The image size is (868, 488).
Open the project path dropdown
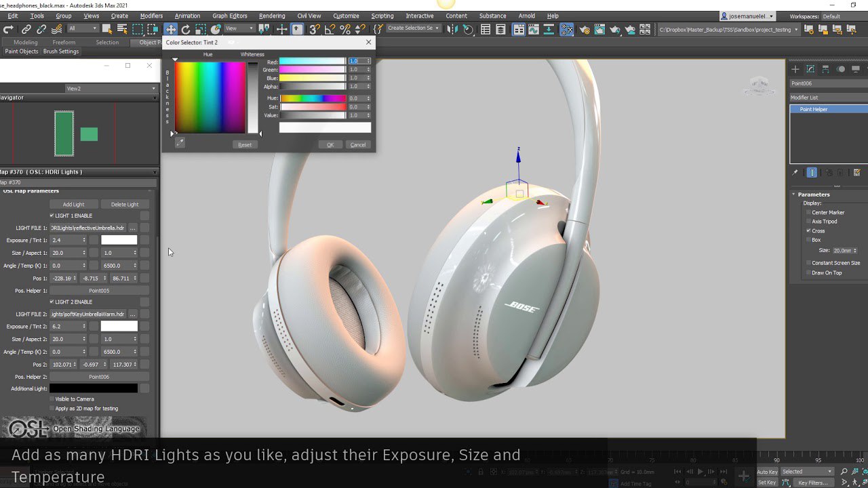click(728, 29)
